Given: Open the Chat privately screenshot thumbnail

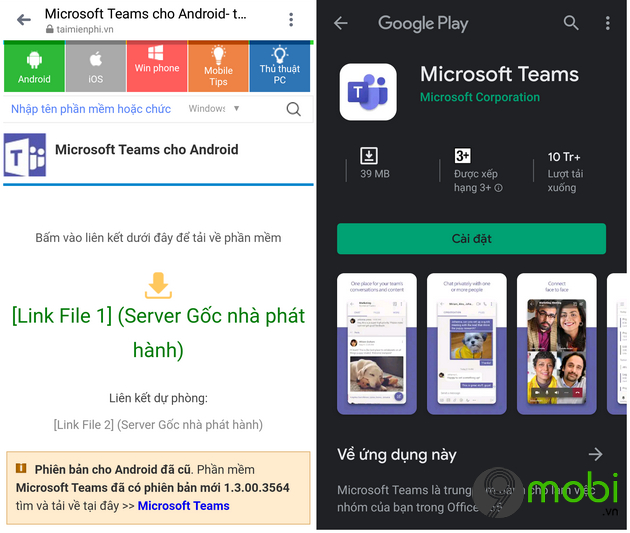Looking at the screenshot, I should pos(467,344).
